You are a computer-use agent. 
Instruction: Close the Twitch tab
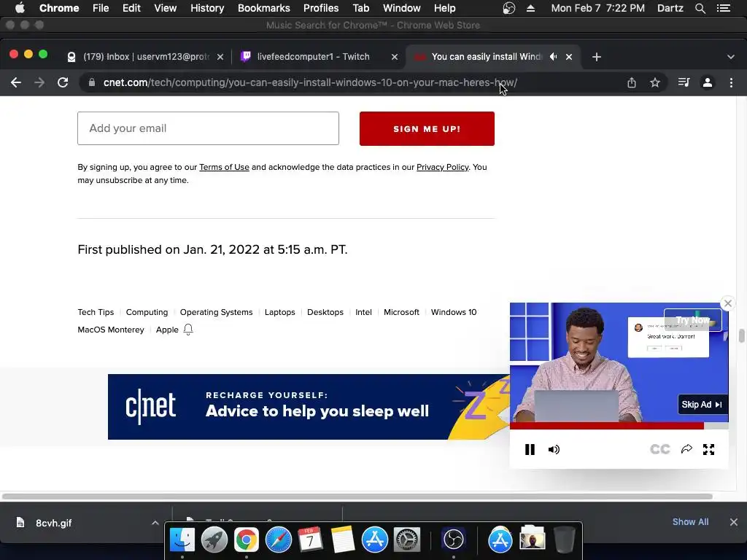pyautogui.click(x=395, y=57)
